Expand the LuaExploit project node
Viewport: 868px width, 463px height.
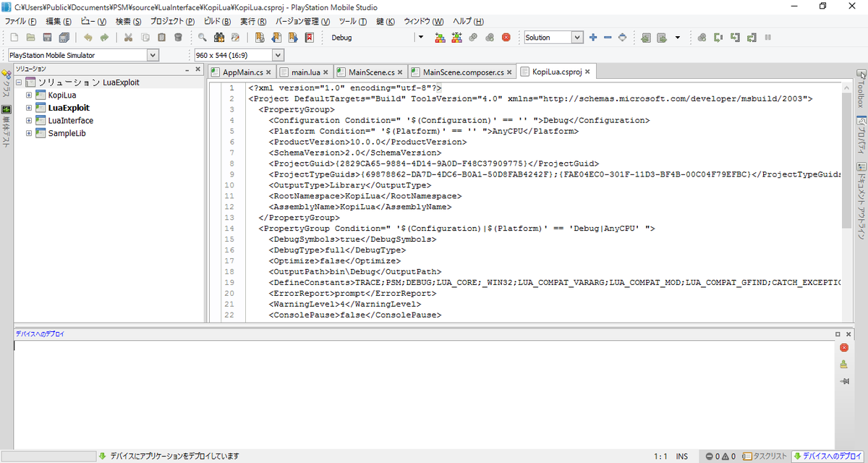(x=29, y=108)
